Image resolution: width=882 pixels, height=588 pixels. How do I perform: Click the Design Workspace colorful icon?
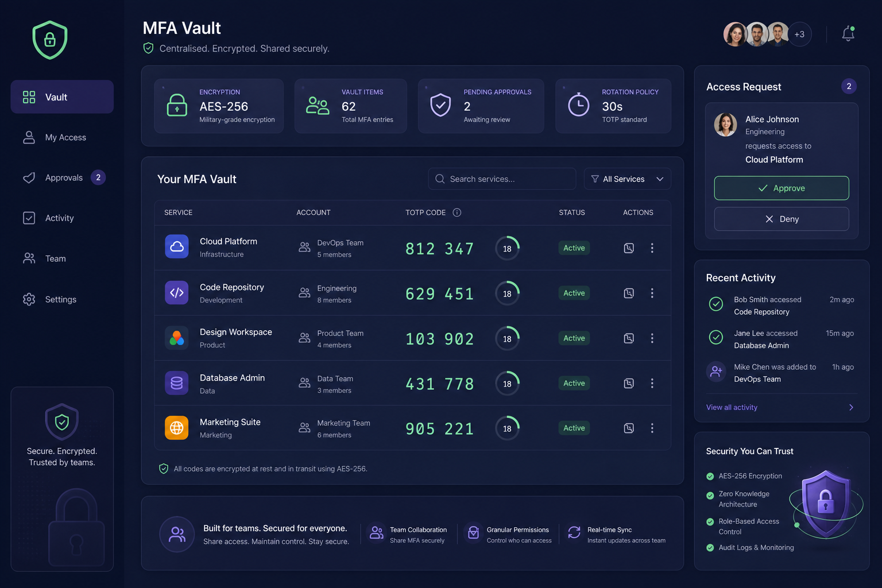click(177, 338)
